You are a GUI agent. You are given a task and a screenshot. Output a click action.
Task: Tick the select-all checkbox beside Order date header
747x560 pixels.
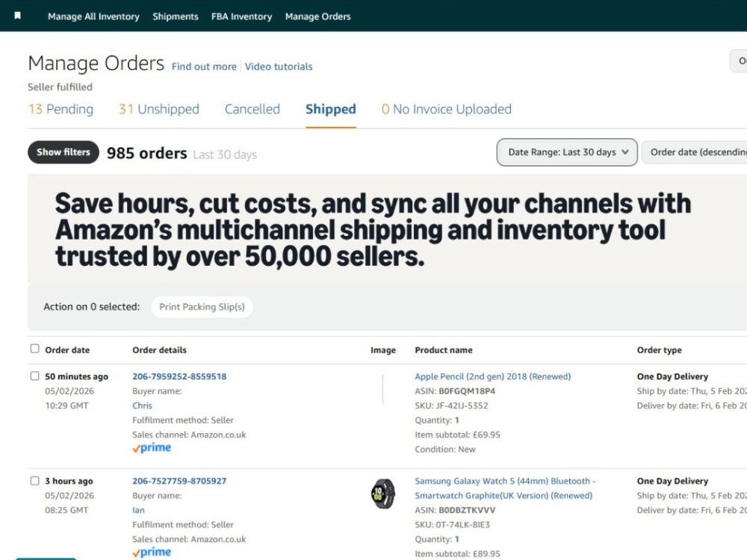(x=35, y=349)
